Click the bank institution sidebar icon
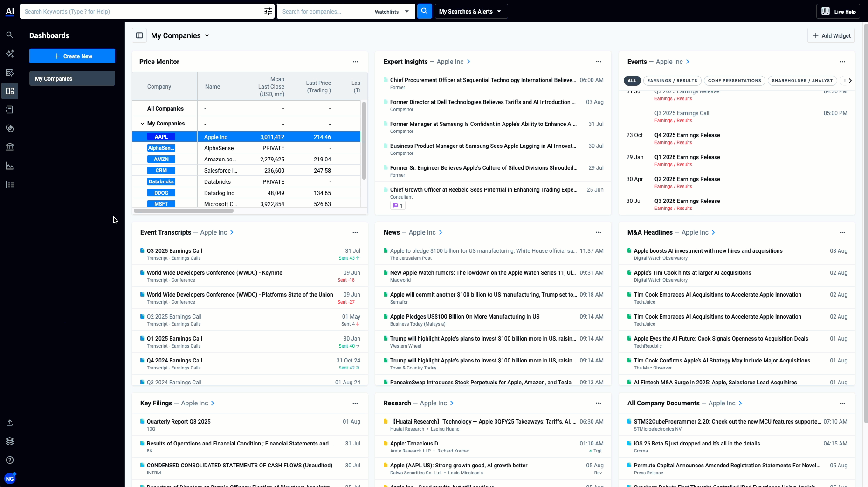Image resolution: width=868 pixels, height=487 pixels. point(10,147)
